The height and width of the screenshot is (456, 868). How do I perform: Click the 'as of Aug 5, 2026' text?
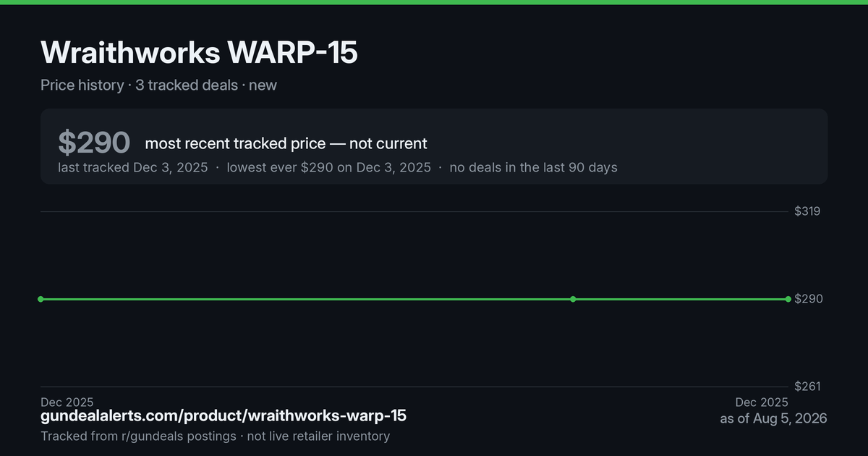click(x=773, y=419)
